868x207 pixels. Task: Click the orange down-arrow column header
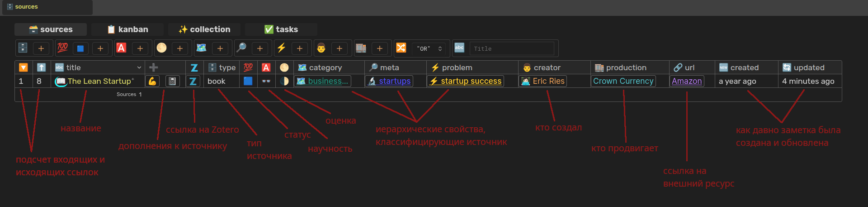24,67
